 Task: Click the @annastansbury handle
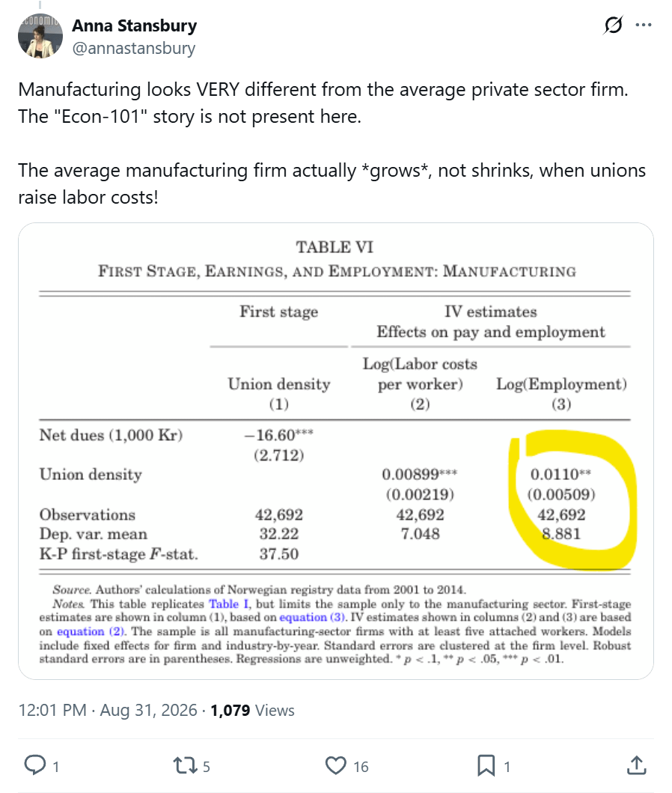click(x=133, y=48)
